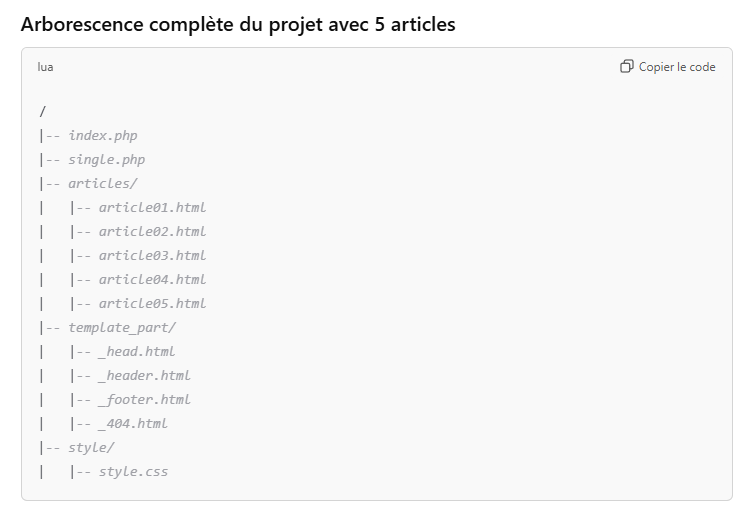The width and height of the screenshot is (751, 516).
Task: Click the style/ folder entry
Action: (x=91, y=447)
